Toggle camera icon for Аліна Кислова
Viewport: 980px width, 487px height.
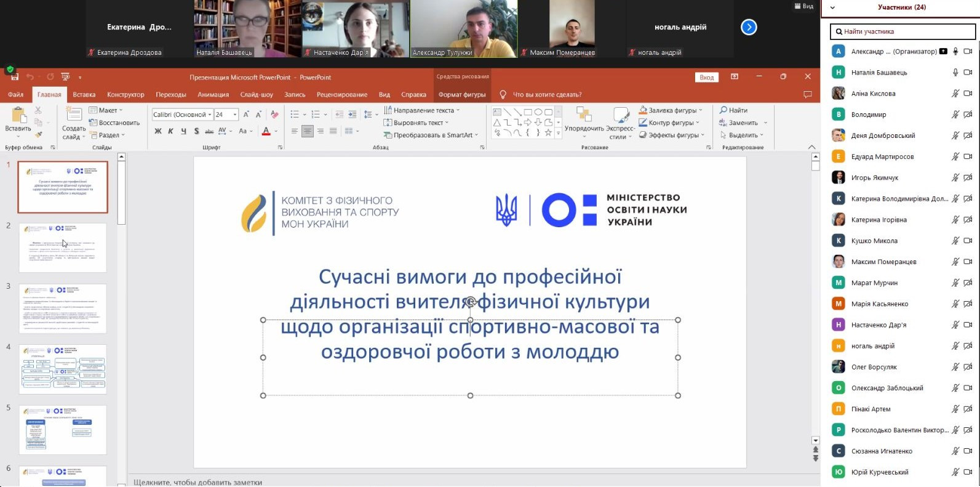point(968,94)
